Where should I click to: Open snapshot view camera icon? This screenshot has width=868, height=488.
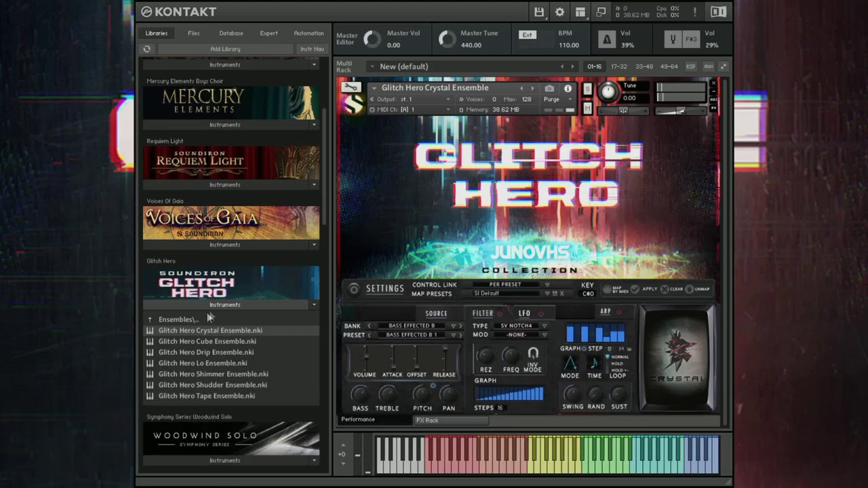point(549,88)
